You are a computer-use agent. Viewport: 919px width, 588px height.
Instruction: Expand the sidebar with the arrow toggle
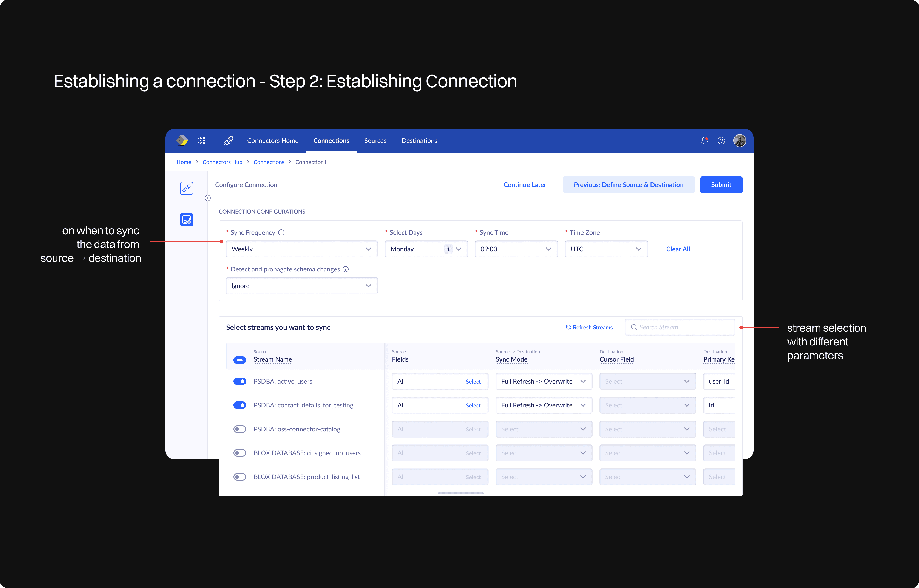point(208,198)
